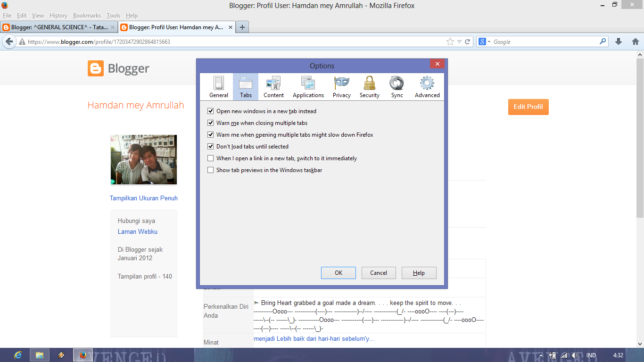
Task: Bookmark this page with the star icon
Action: coord(450,41)
